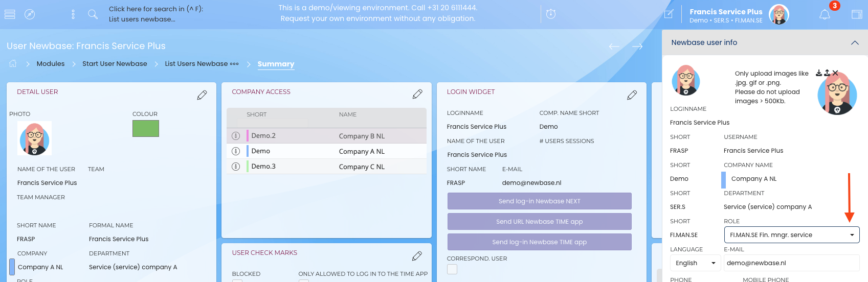Click the green colour swatch
This screenshot has width=868, height=282.
(x=146, y=128)
